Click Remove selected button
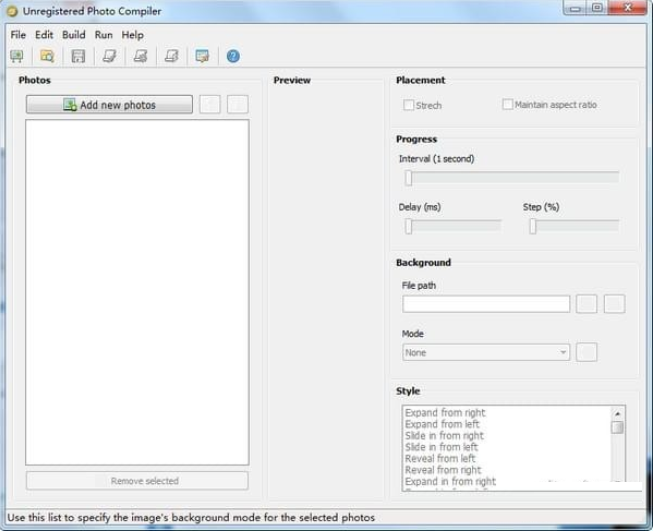 (137, 481)
